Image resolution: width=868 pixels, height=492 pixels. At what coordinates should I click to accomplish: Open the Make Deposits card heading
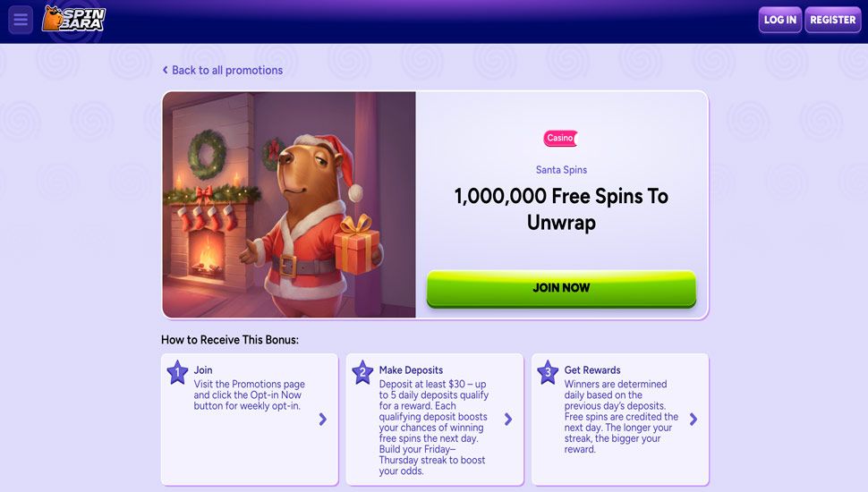[x=411, y=370]
